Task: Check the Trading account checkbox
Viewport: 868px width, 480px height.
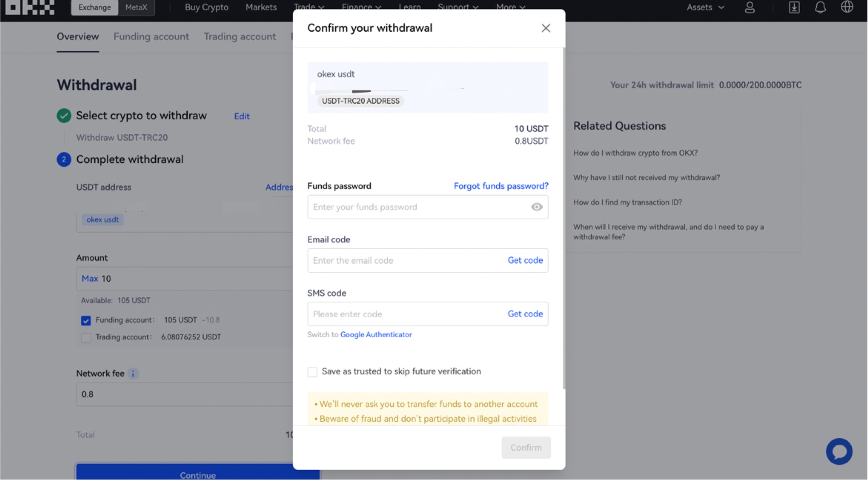Action: click(x=86, y=337)
